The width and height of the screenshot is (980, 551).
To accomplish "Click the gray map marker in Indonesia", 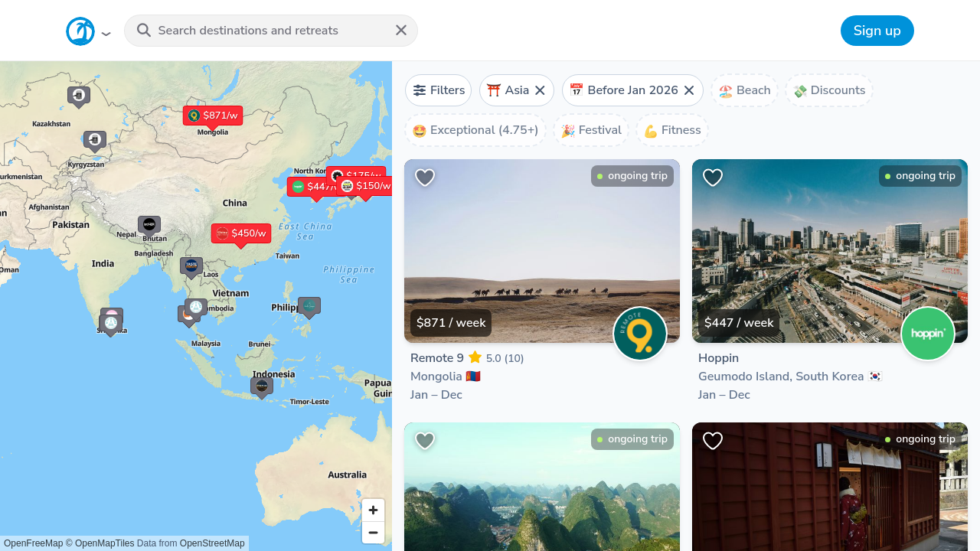I will click(x=262, y=387).
